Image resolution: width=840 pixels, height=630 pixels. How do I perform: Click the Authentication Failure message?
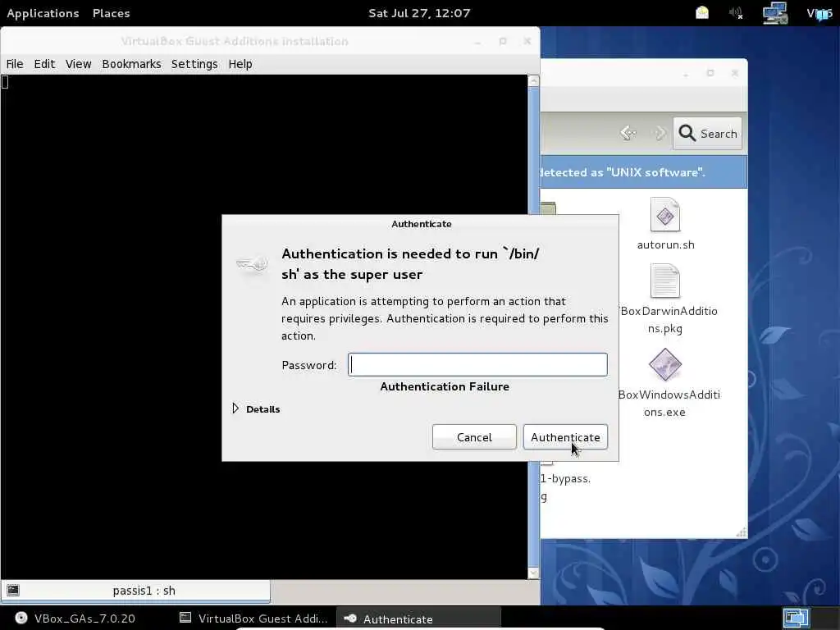[445, 386]
